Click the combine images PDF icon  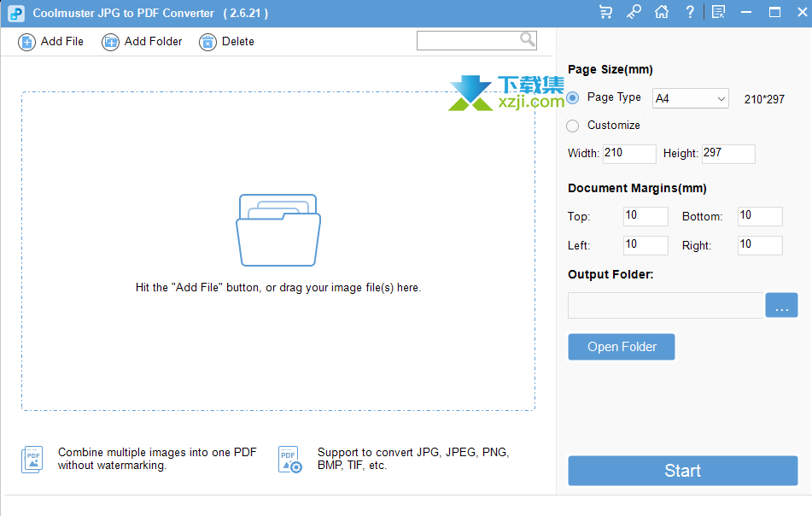point(32,460)
